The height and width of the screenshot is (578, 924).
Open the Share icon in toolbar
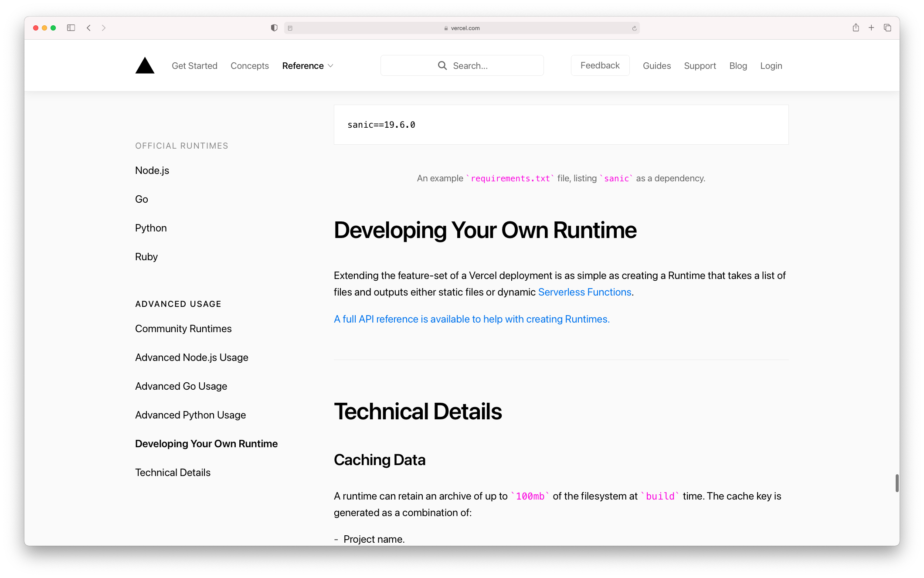[x=856, y=28]
